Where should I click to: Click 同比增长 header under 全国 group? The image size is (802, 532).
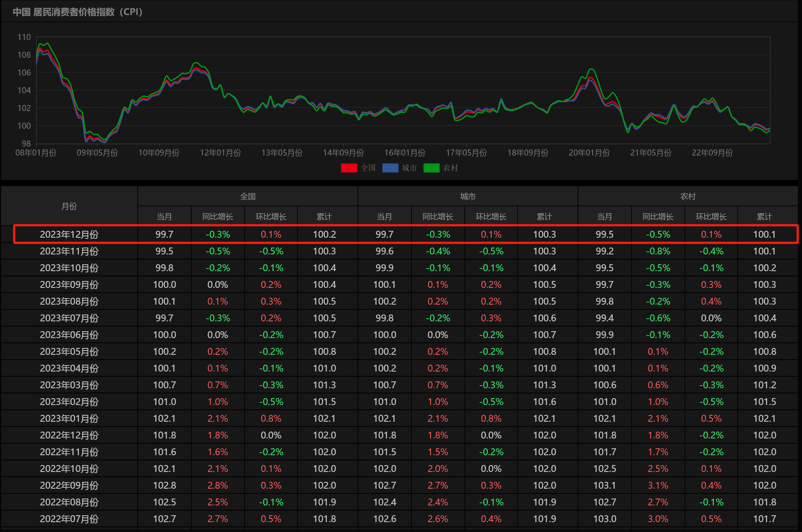tap(218, 217)
